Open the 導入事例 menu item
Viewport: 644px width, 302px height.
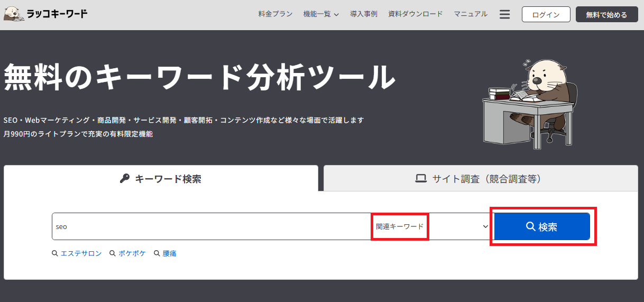(364, 14)
